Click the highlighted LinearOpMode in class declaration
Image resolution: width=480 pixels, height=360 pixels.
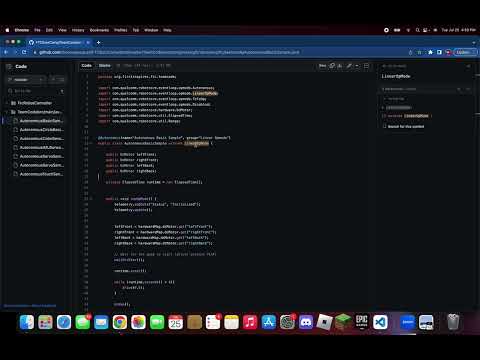(196, 143)
